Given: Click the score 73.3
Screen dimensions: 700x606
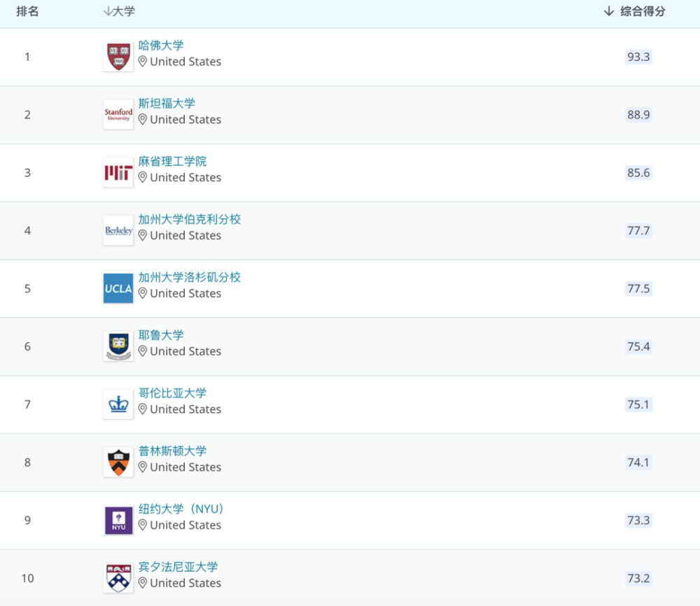Looking at the screenshot, I should [638, 521].
